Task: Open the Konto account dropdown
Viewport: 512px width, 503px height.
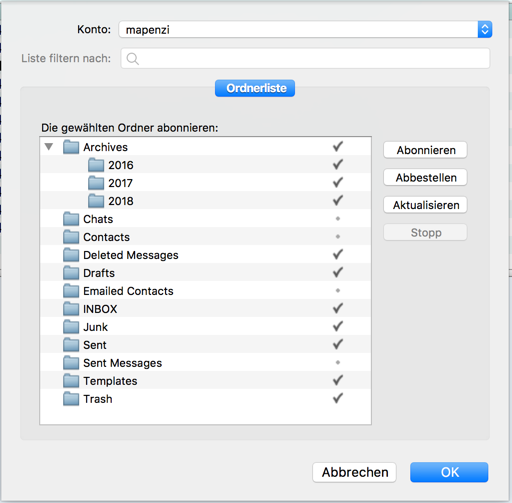Action: [485, 29]
